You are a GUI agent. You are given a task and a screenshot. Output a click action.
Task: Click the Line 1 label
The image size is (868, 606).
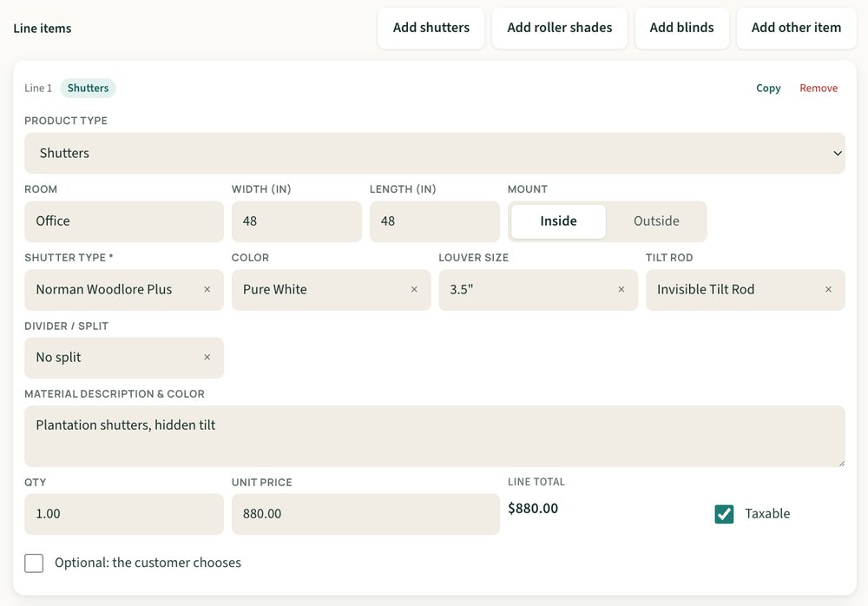[38, 88]
